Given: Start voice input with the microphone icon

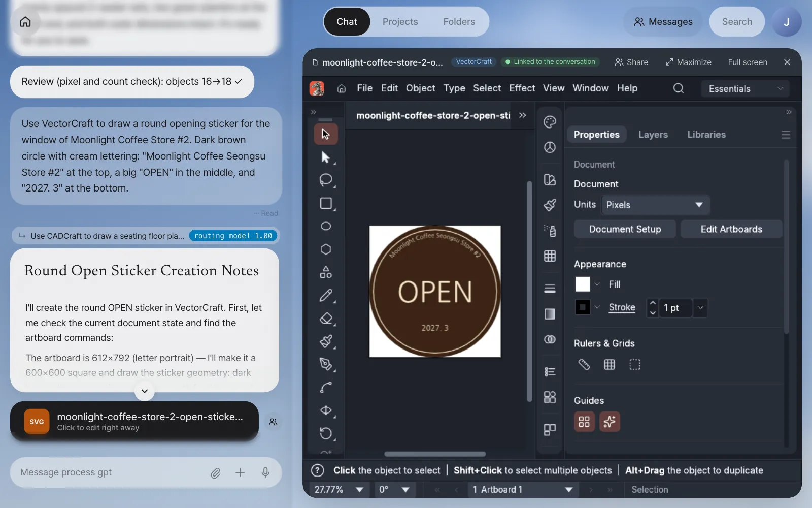Looking at the screenshot, I should coord(265,473).
